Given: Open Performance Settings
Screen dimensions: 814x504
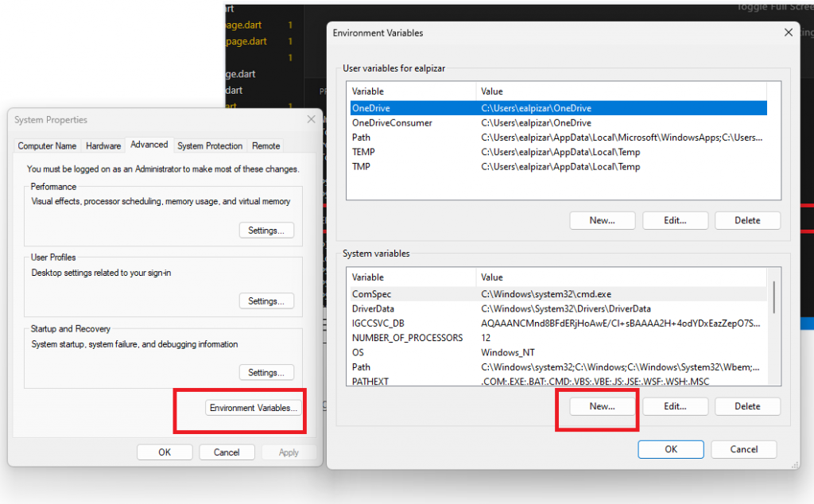Looking at the screenshot, I should point(266,231).
